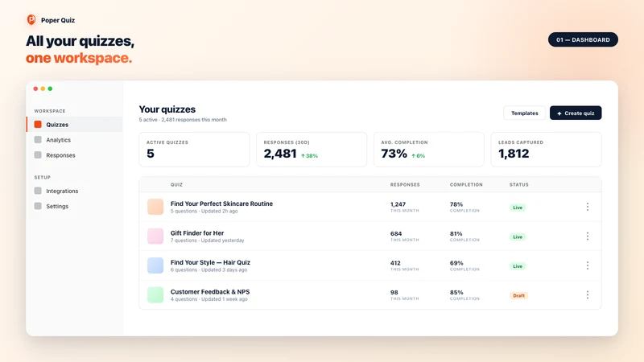Viewport: 644px width, 362px height.
Task: Go to Responses in the sidebar
Action: [x=74, y=154]
